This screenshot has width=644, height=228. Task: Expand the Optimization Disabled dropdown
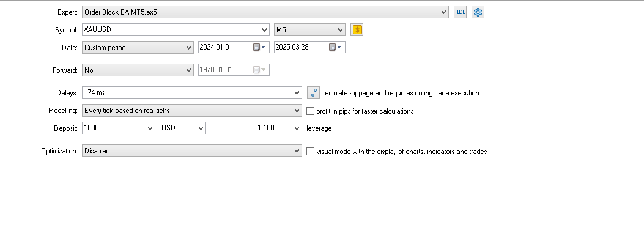point(297,151)
